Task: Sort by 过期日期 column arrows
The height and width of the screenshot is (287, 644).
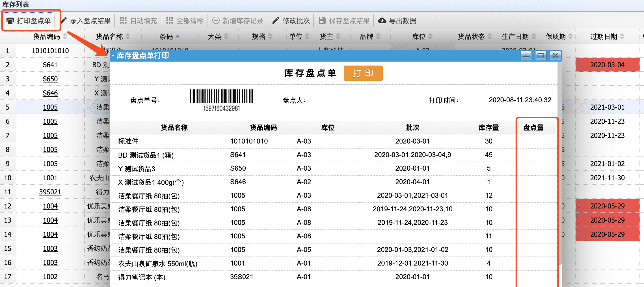Action: click(x=622, y=36)
